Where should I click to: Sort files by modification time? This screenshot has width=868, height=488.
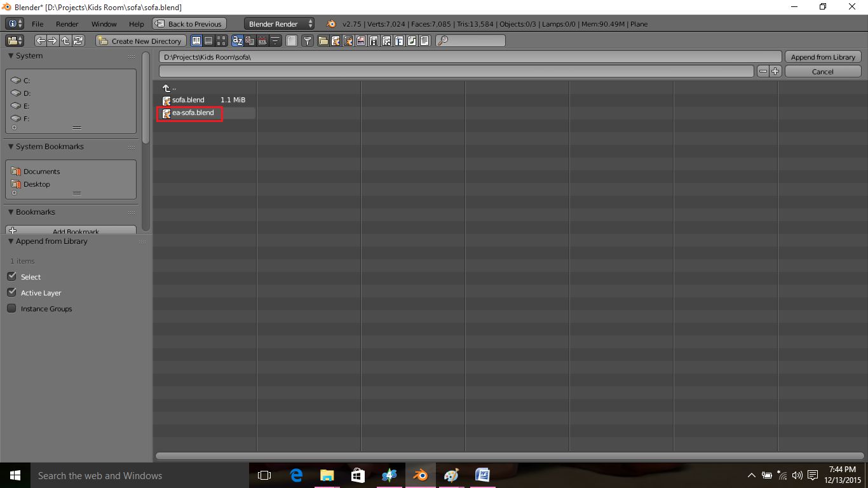point(262,41)
